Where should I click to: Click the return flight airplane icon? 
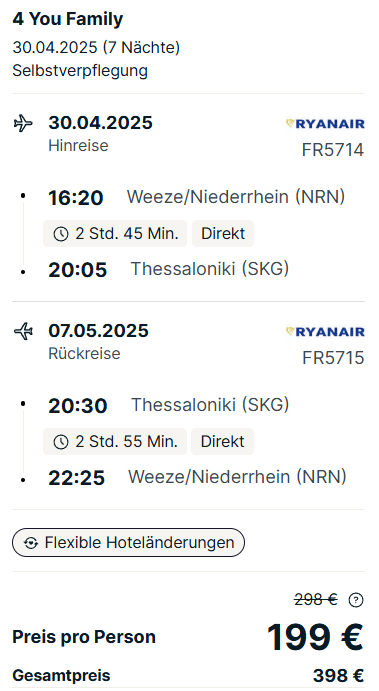[23, 331]
